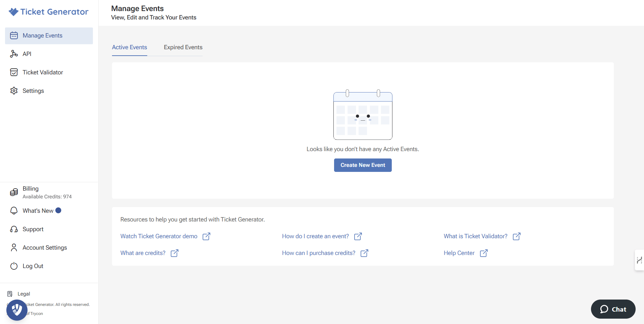
Task: Click the Ticket Validator icon
Action: tap(14, 72)
